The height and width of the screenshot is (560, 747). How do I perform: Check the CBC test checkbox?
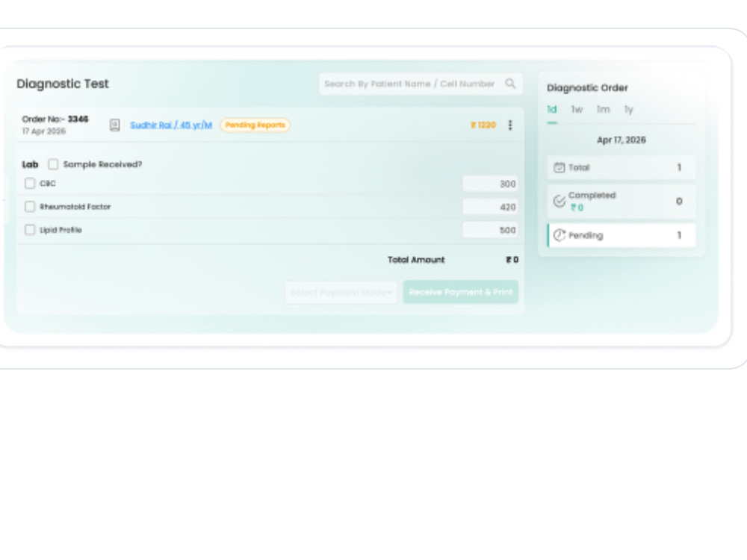pos(30,184)
